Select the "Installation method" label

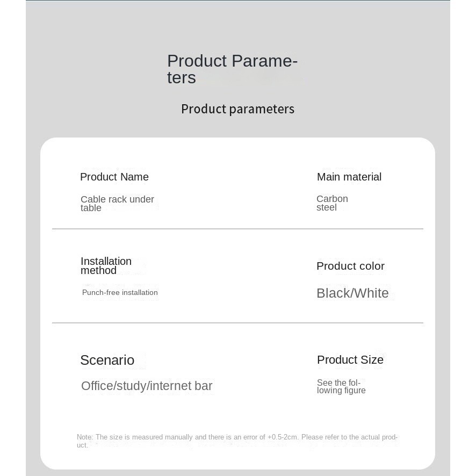tap(106, 265)
